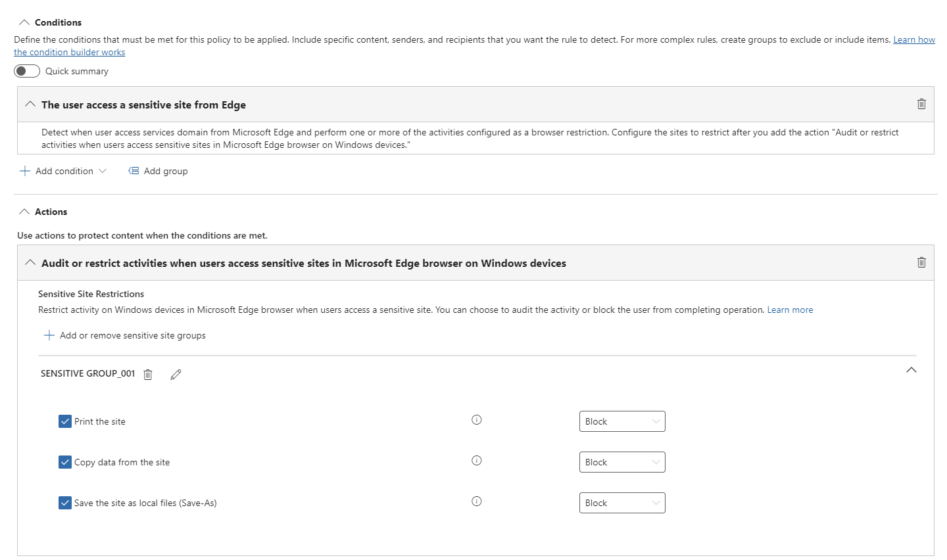
Task: Open the Block dropdown for Print the site
Action: click(x=621, y=421)
